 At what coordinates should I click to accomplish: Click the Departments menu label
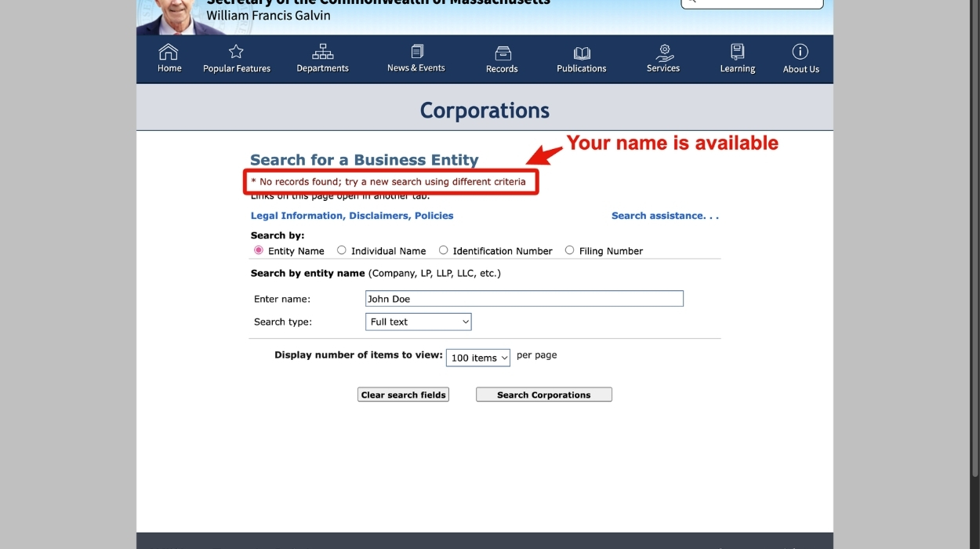tap(322, 68)
